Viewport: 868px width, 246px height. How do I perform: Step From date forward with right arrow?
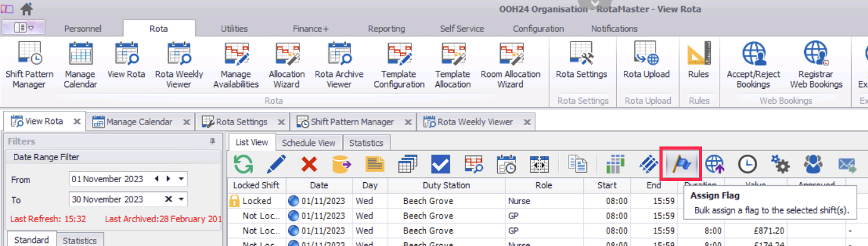[167, 179]
